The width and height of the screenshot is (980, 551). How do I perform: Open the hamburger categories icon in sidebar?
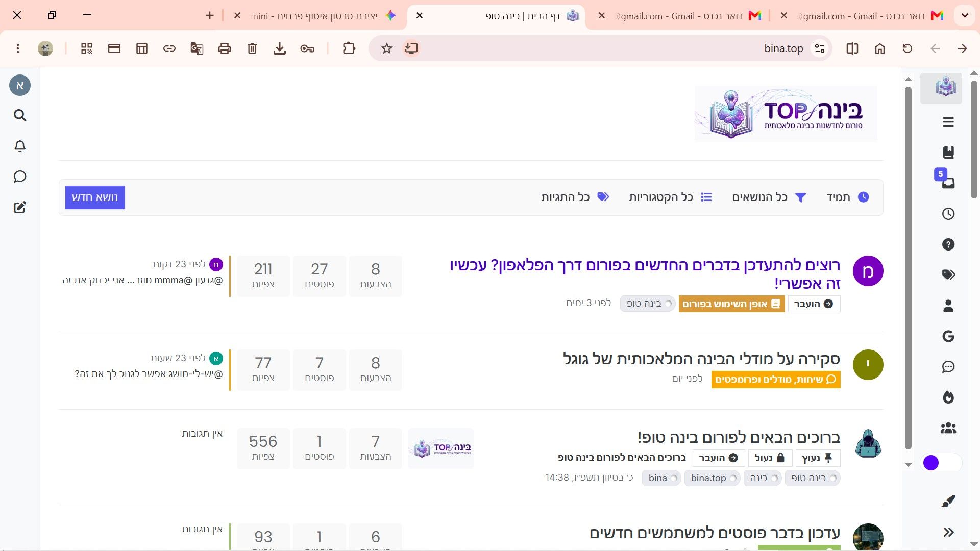coord(948,122)
